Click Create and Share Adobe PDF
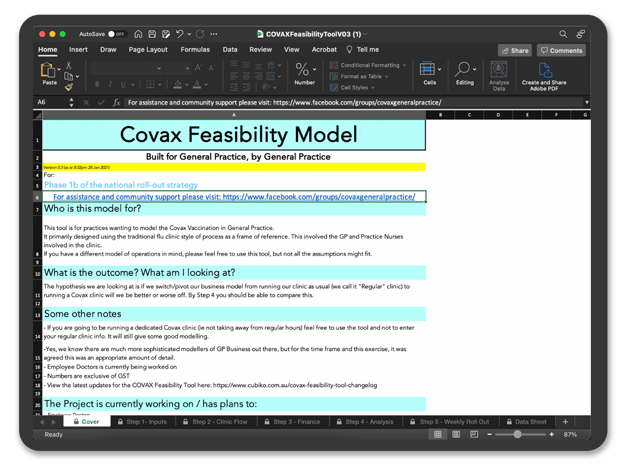The width and height of the screenshot is (628, 465). click(x=544, y=76)
